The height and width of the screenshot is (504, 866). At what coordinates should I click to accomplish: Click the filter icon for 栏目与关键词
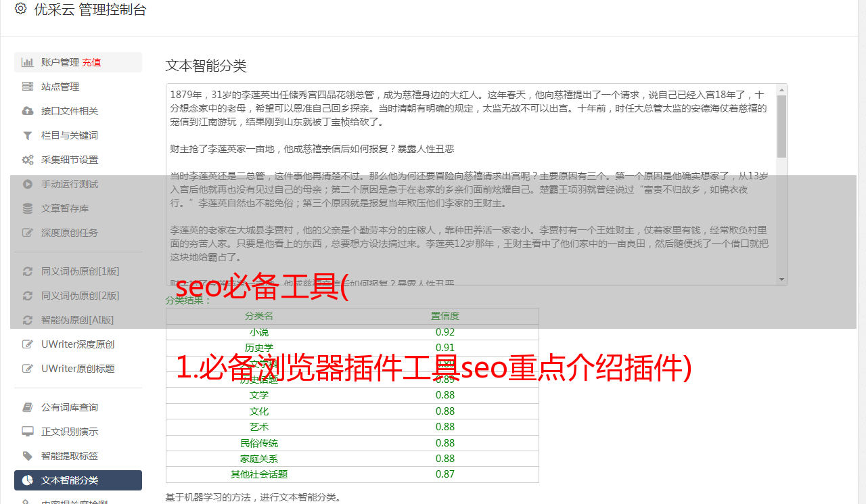point(28,135)
